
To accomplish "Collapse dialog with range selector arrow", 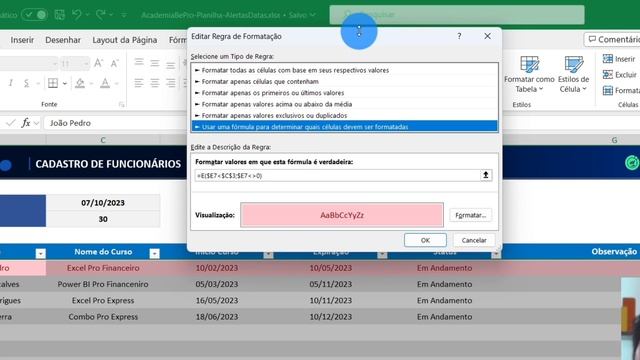I will click(x=486, y=175).
